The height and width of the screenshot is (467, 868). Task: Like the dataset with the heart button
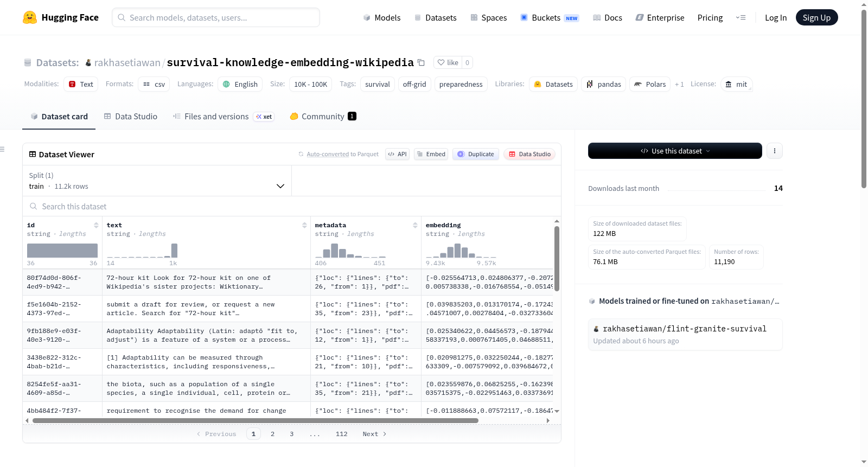pos(448,62)
